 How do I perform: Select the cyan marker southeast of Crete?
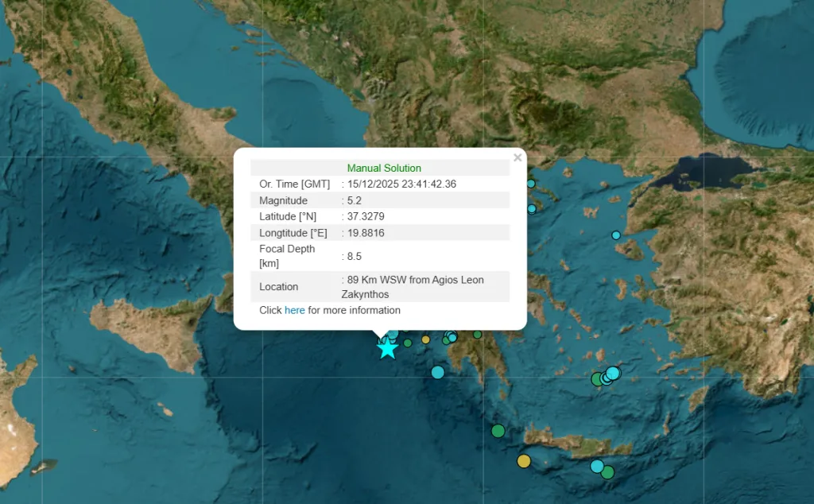[597, 466]
